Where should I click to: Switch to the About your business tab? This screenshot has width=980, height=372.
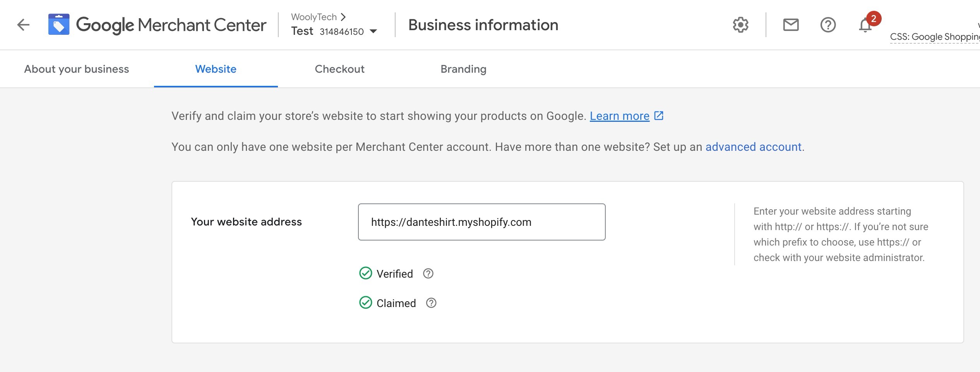[x=77, y=69]
